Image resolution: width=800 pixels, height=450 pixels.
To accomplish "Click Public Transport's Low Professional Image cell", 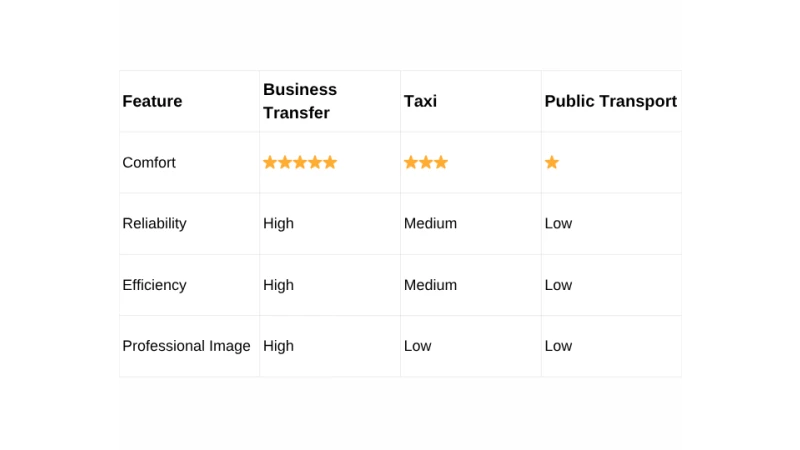I will (x=558, y=346).
